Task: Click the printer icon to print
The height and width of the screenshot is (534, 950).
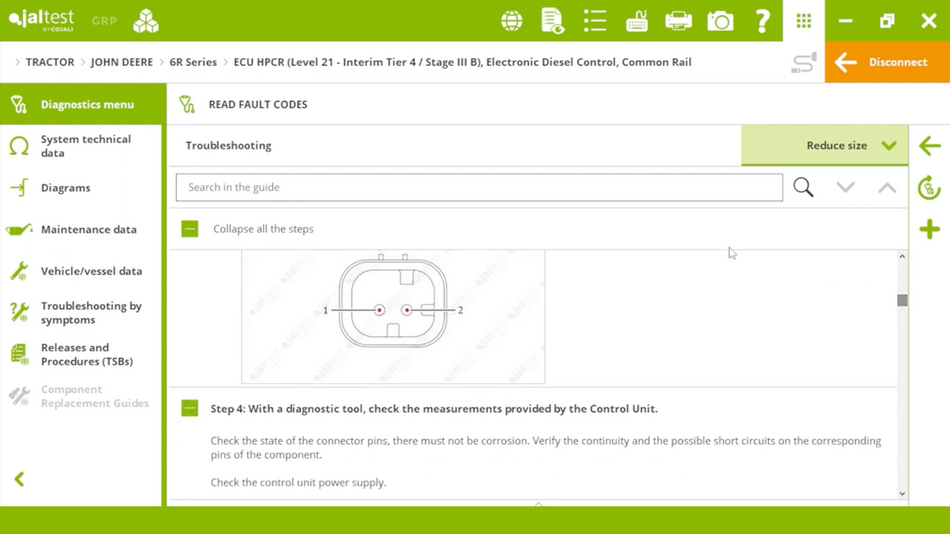Action: [678, 21]
